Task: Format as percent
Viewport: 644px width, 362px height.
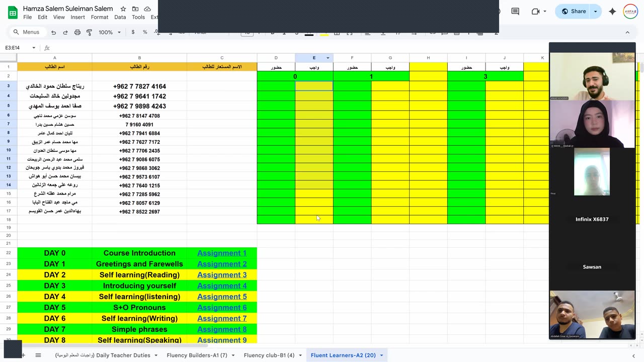Action: coord(145,32)
